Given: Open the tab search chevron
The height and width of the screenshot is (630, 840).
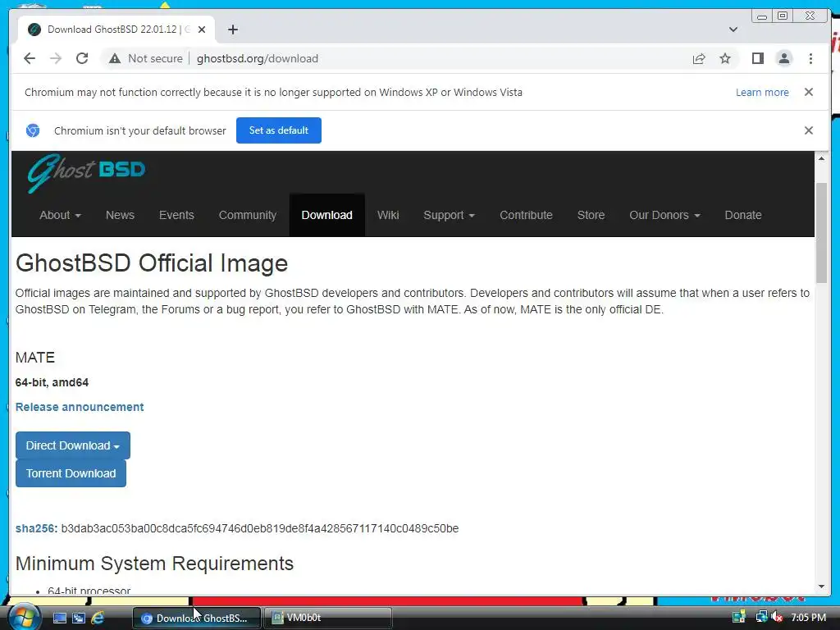Looking at the screenshot, I should [733, 30].
